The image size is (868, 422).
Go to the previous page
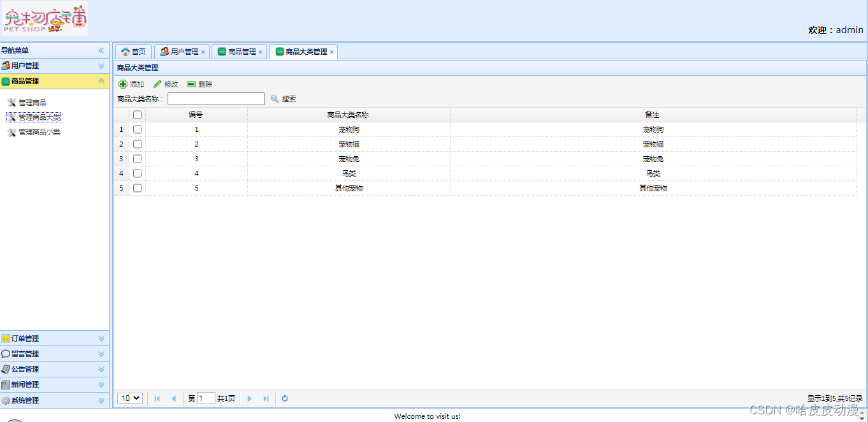pyautogui.click(x=173, y=398)
